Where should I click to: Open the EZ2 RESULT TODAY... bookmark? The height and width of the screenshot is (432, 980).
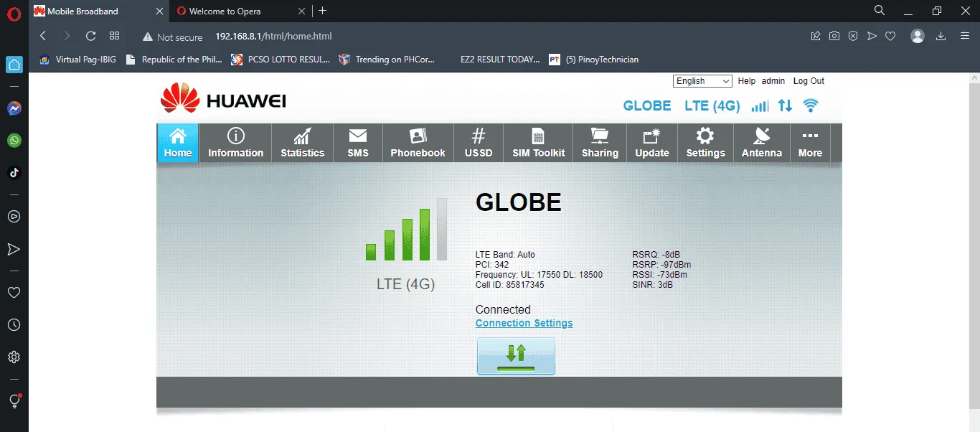(500, 60)
